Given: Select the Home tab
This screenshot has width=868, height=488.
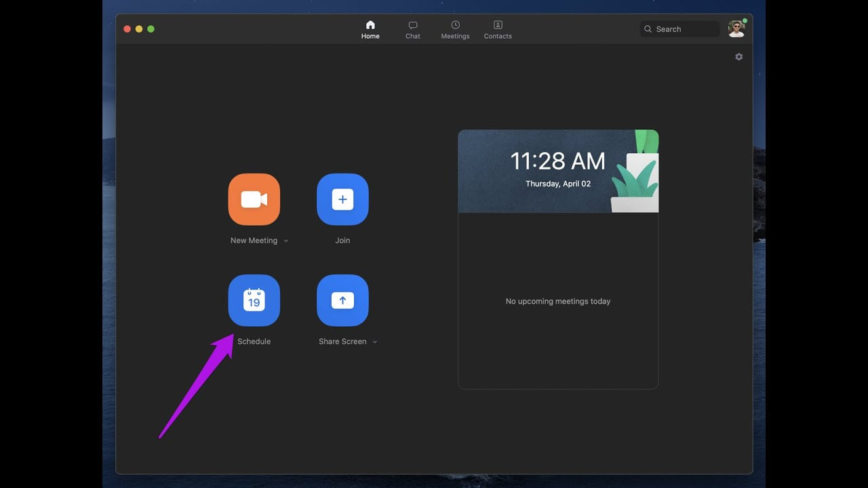Looking at the screenshot, I should [370, 30].
